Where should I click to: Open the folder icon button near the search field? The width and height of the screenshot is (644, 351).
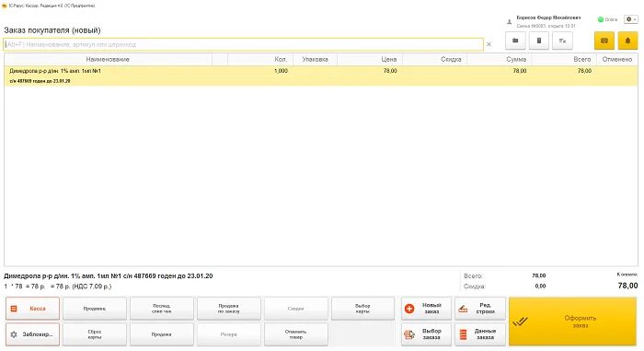[x=515, y=41]
